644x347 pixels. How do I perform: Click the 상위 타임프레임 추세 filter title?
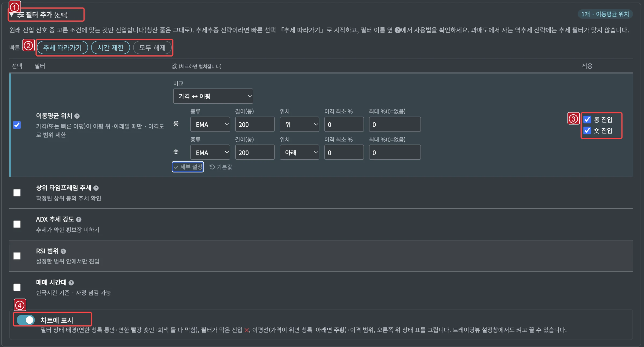[x=64, y=188]
